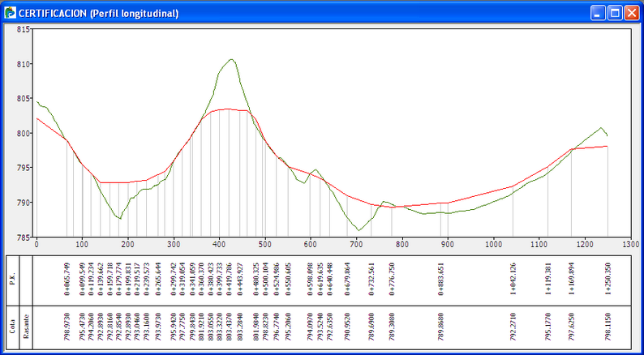This screenshot has width=644, height=355.
Task: Select station label 1+250.350
Action: tap(608, 280)
